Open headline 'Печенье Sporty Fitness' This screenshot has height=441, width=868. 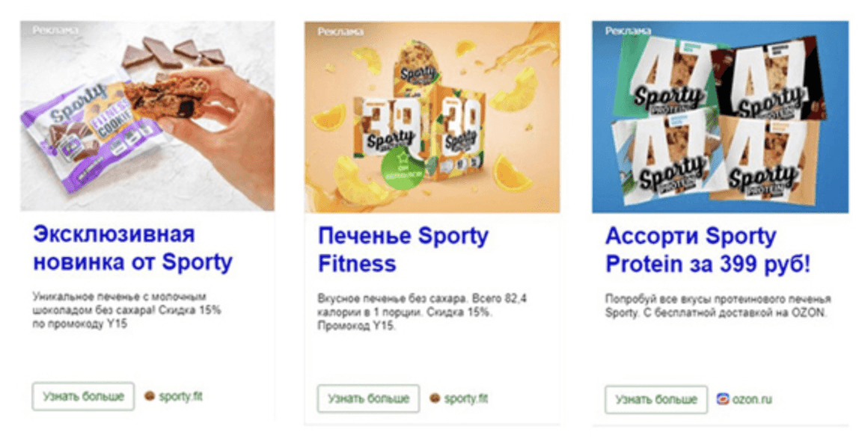click(403, 250)
